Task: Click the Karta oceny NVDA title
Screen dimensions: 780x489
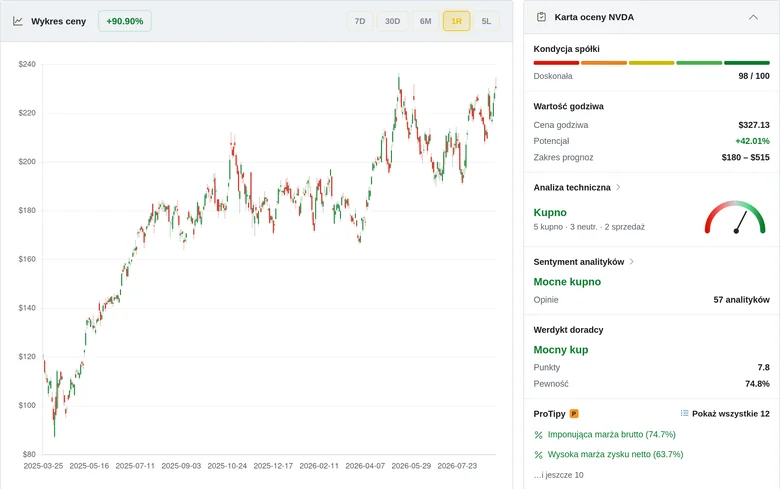Action: 594,17
